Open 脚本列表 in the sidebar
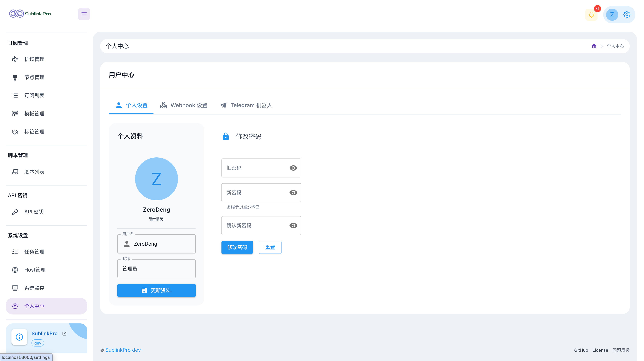Viewport: 644px width, 361px height. coord(47,172)
